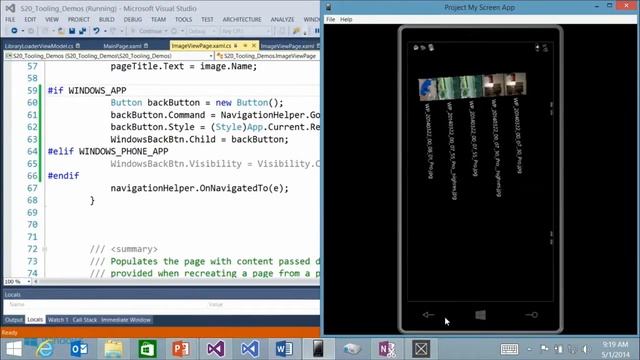Click the Save All toolbar icon
This screenshot has height=360, width=640.
click(x=82, y=31)
